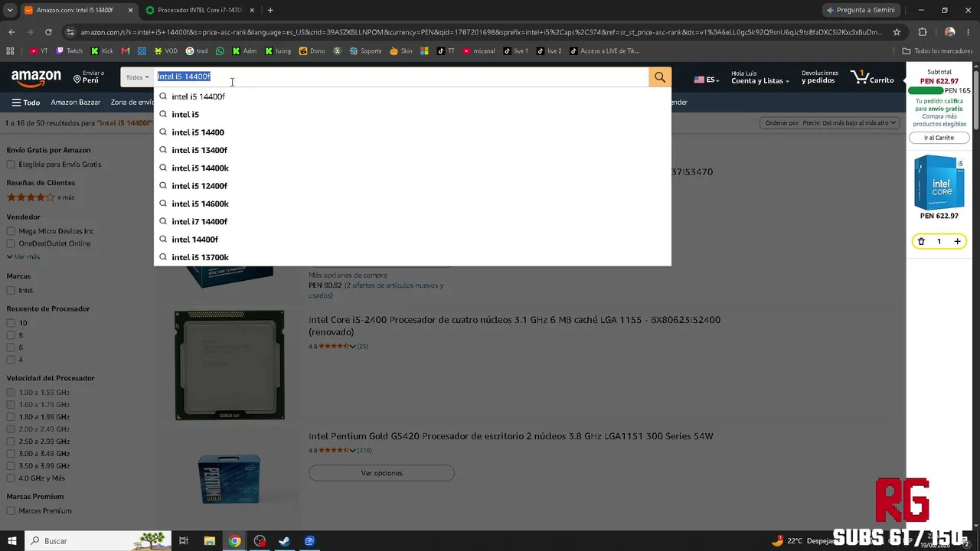This screenshot has width=980, height=551.
Task: Select the 8 processor count checkbox
Action: click(x=11, y=335)
